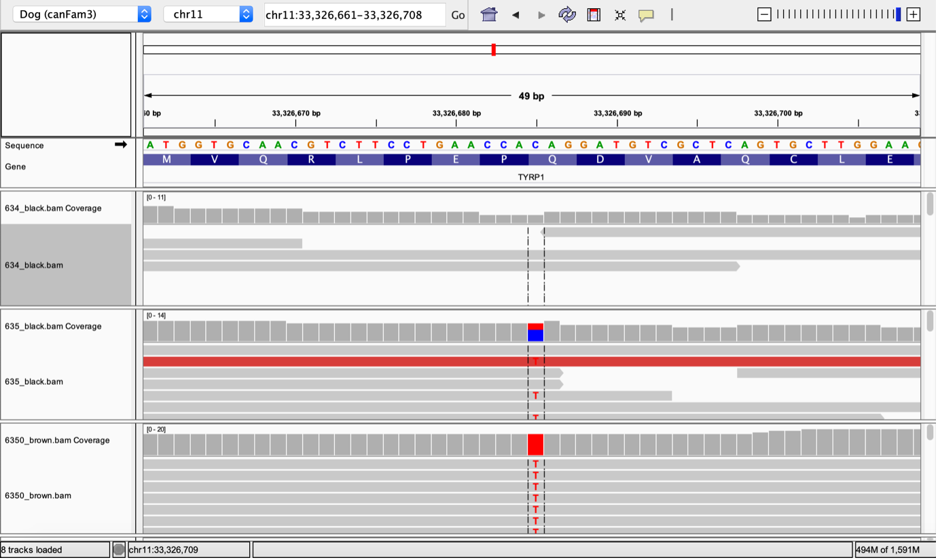Click the 33,326,690 bp ruler label

[x=617, y=113]
